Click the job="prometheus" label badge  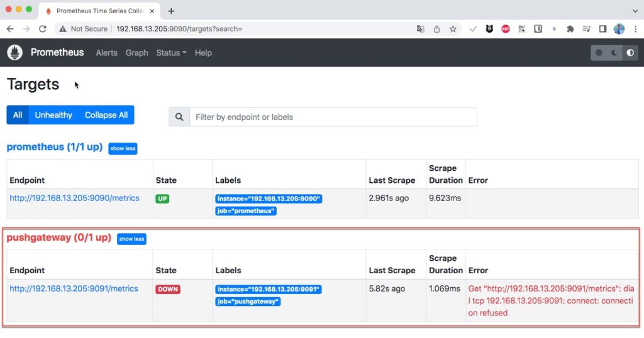[x=246, y=211]
